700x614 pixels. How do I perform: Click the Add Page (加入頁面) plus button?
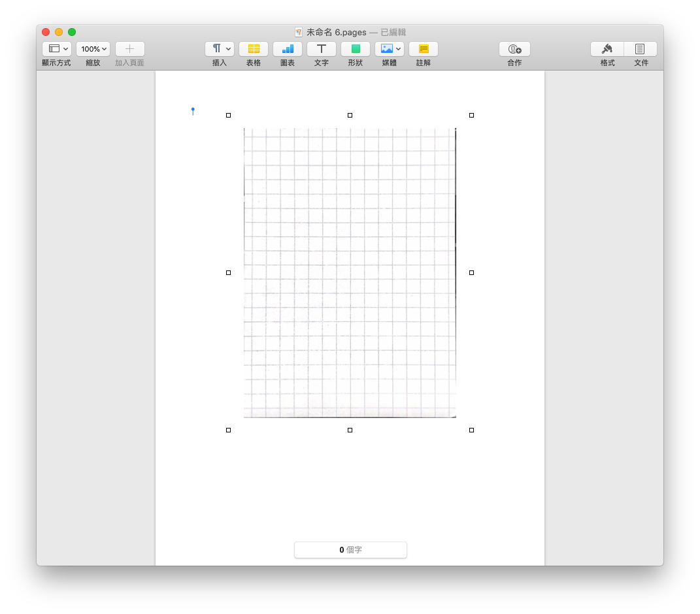pos(129,48)
